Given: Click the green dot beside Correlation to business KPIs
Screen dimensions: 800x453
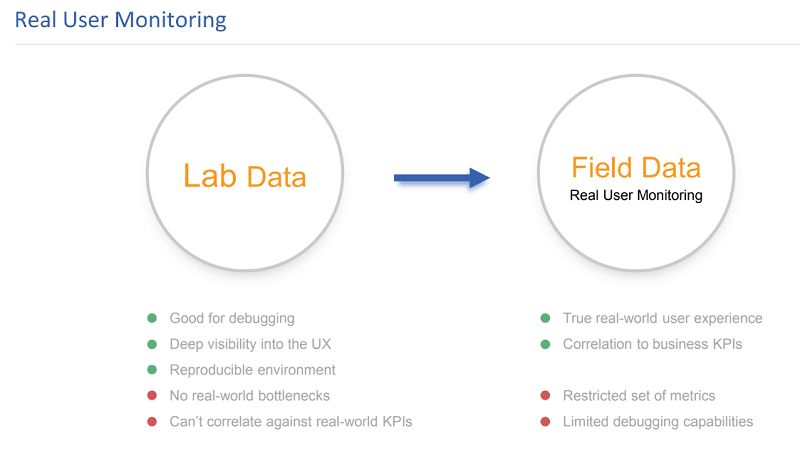Looking at the screenshot, I should coord(545,344).
